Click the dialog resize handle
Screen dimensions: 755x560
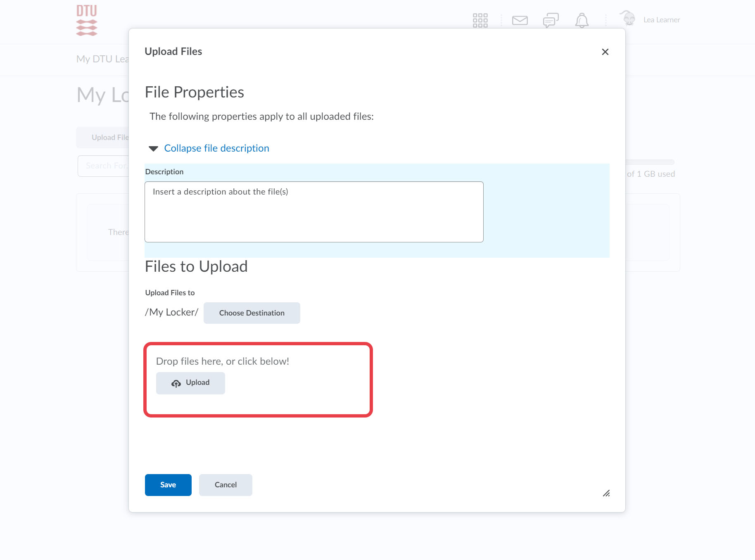pos(606,493)
